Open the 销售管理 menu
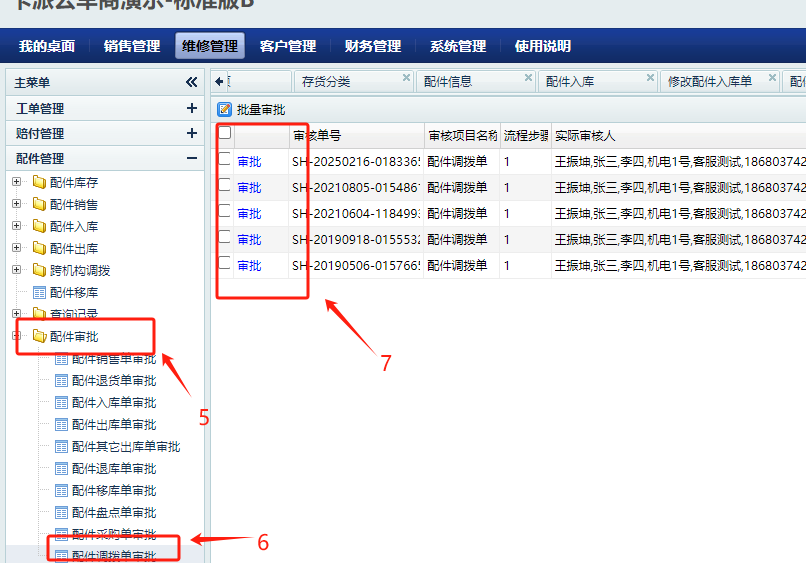Viewport: 806px width, 563px height. [131, 46]
